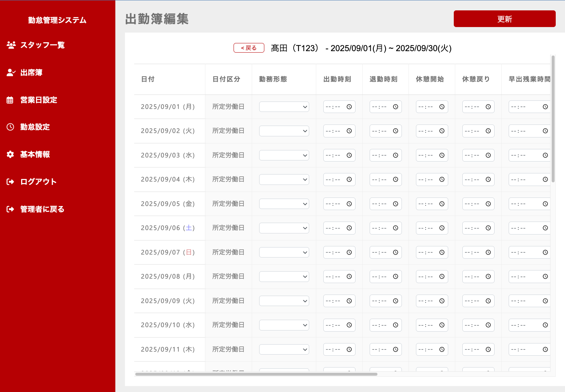Click the return-to-admin arrow icon

tap(10, 209)
